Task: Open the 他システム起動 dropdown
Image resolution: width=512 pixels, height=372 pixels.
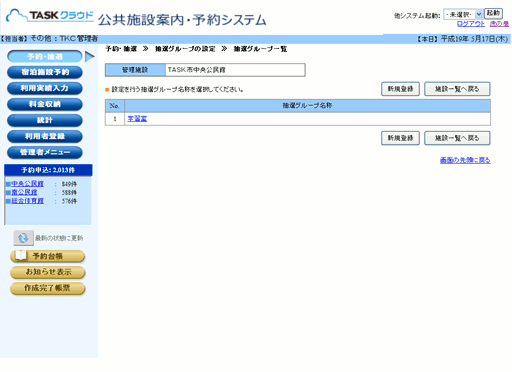Action: click(463, 14)
